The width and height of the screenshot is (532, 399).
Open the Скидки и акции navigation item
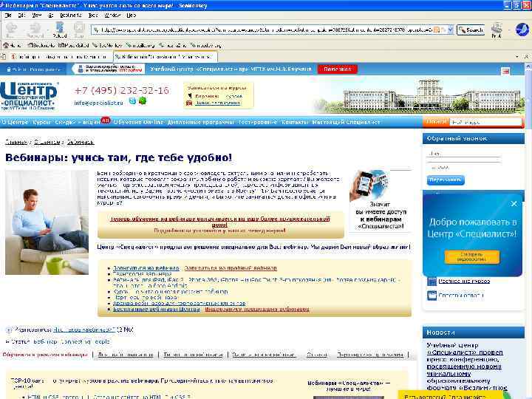point(78,122)
